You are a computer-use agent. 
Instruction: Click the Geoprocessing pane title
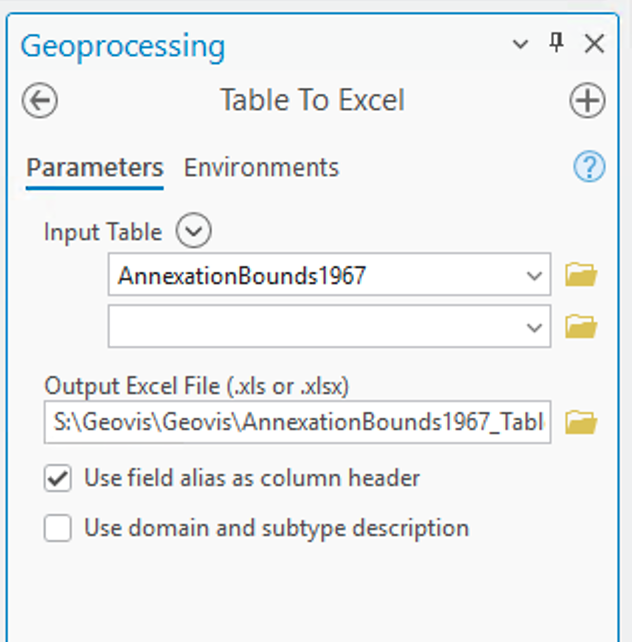coord(123,46)
